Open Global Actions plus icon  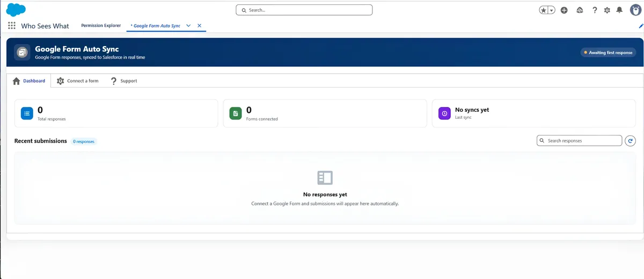point(564,10)
